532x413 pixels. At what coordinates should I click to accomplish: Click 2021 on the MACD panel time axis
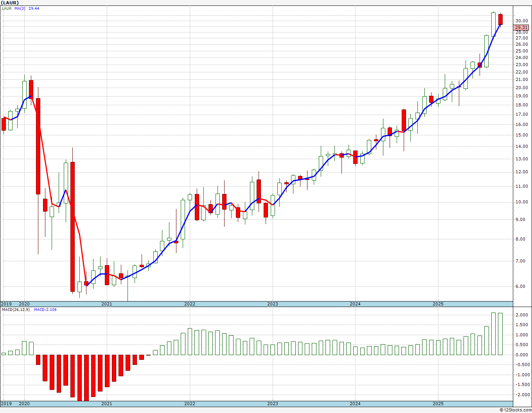pyautogui.click(x=107, y=404)
